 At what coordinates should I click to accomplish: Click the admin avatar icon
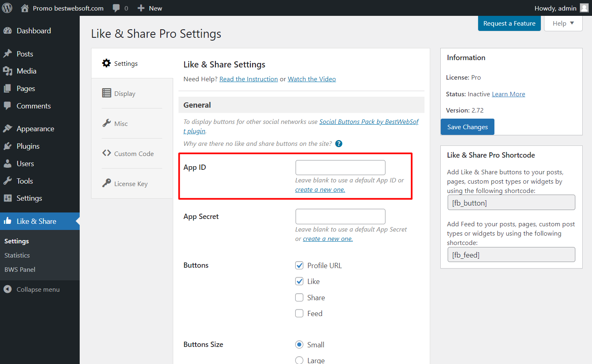[584, 8]
